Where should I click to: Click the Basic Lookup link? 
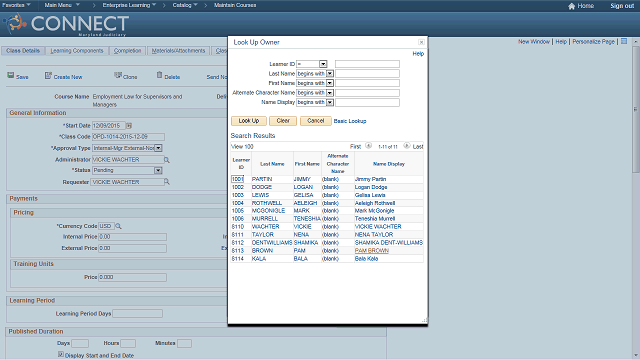[x=350, y=121]
